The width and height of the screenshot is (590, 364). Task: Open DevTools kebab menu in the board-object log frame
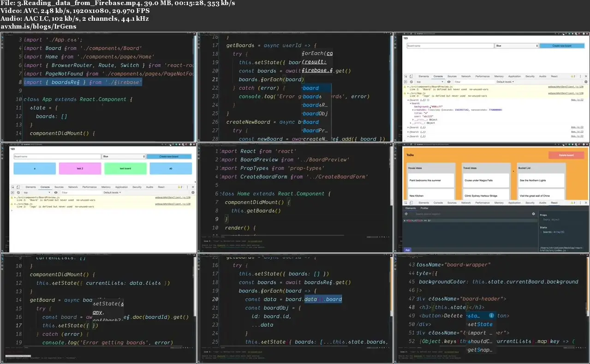[581, 76]
